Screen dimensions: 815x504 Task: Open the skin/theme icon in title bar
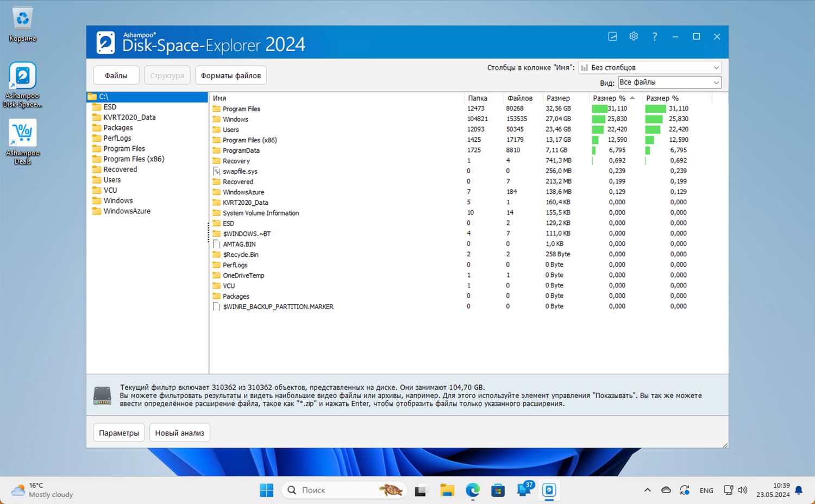tap(612, 36)
